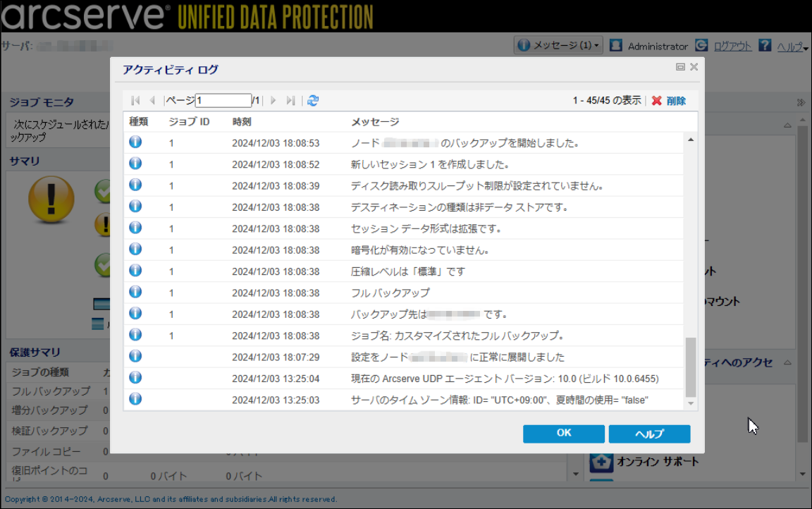Click the ログアウト link

[x=732, y=47]
